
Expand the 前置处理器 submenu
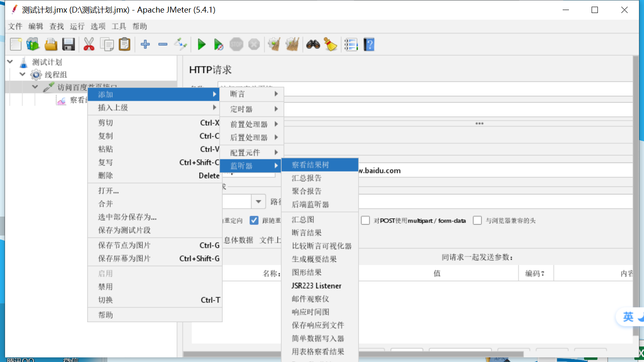coord(252,124)
